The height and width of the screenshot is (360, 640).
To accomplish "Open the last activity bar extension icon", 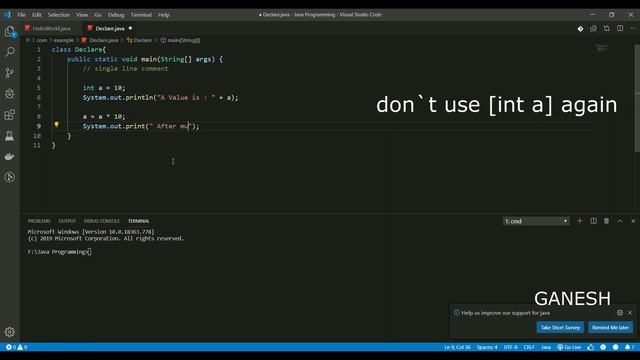I will click(9, 177).
